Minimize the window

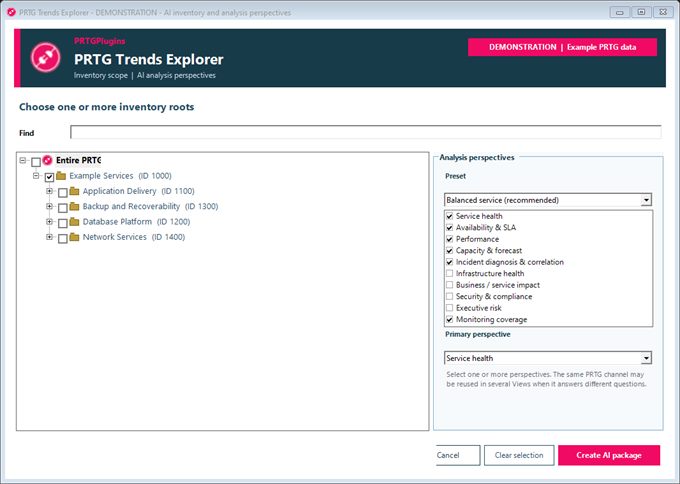(x=620, y=12)
